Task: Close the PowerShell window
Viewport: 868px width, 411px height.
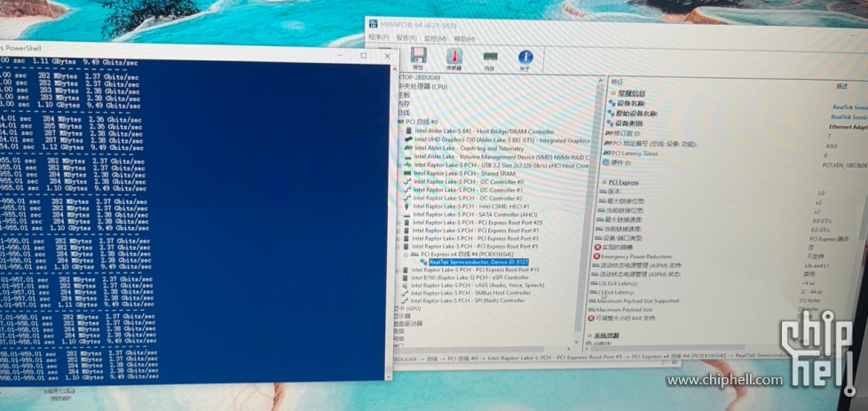Action: (x=388, y=56)
